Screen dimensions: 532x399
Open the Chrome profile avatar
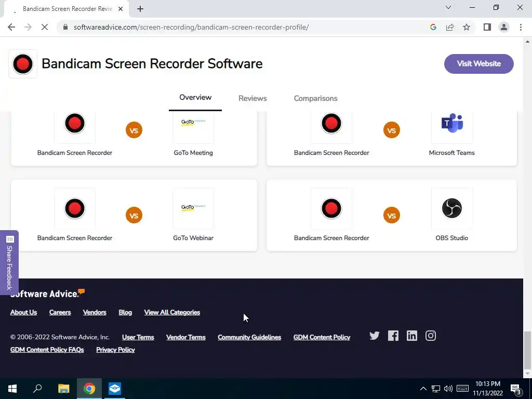[x=504, y=27]
